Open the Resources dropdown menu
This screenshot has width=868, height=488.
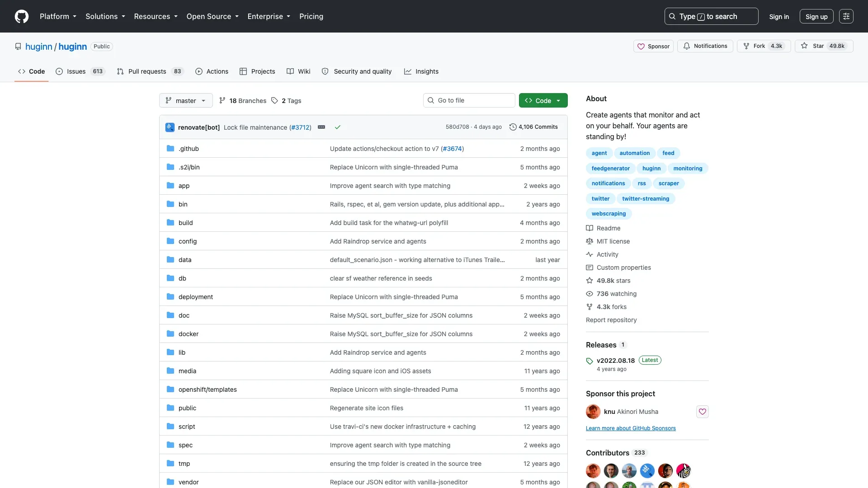(156, 16)
